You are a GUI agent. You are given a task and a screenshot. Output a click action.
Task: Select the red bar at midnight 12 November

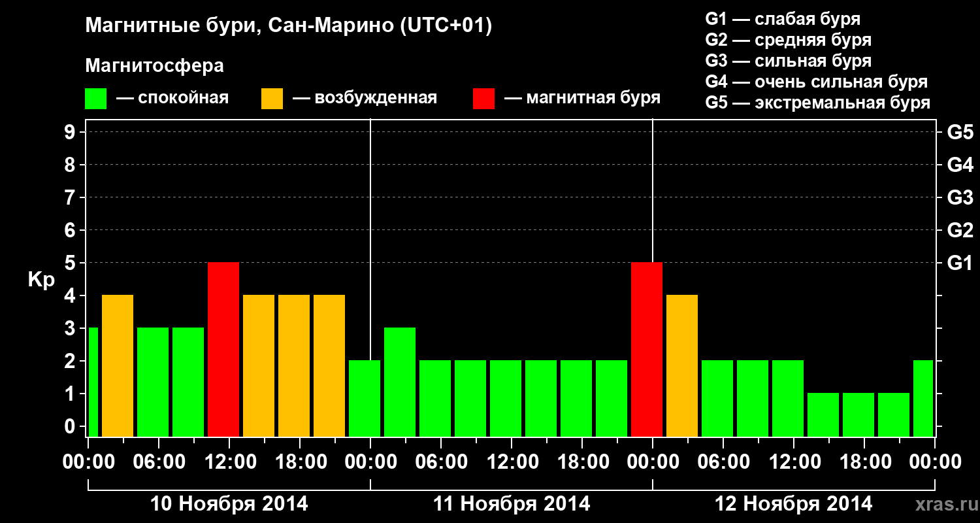click(x=647, y=349)
